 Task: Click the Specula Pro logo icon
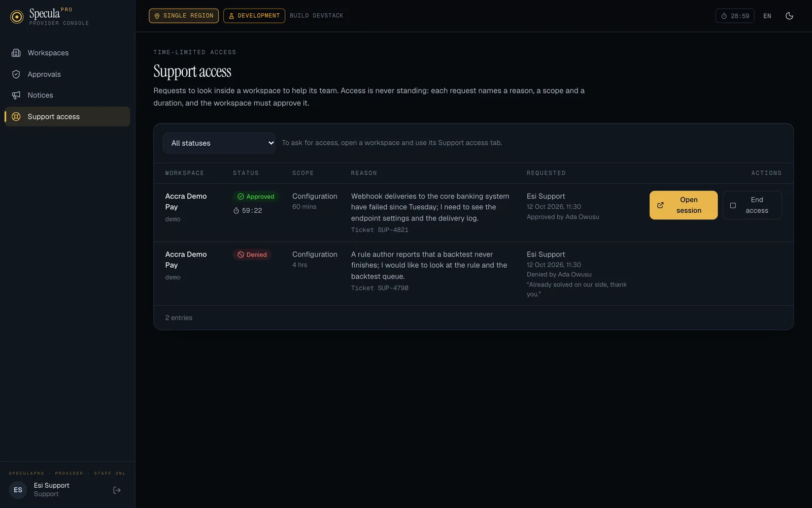(x=17, y=17)
